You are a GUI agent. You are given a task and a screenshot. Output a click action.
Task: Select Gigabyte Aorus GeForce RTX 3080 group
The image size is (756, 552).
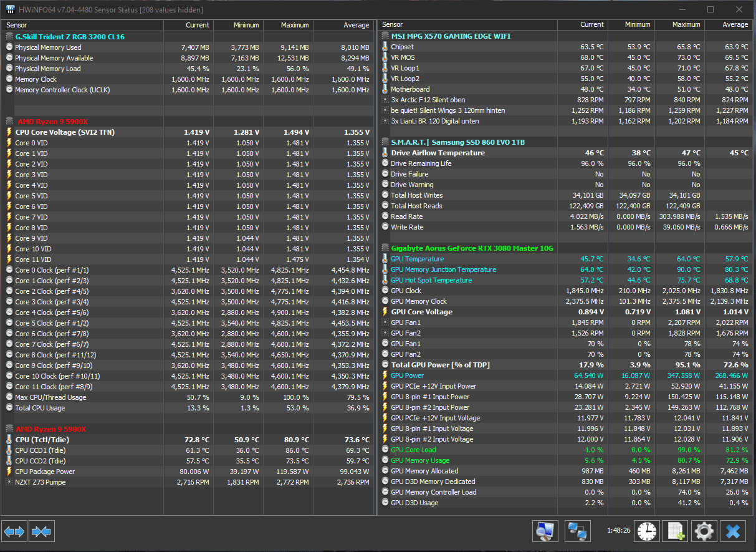pos(565,248)
